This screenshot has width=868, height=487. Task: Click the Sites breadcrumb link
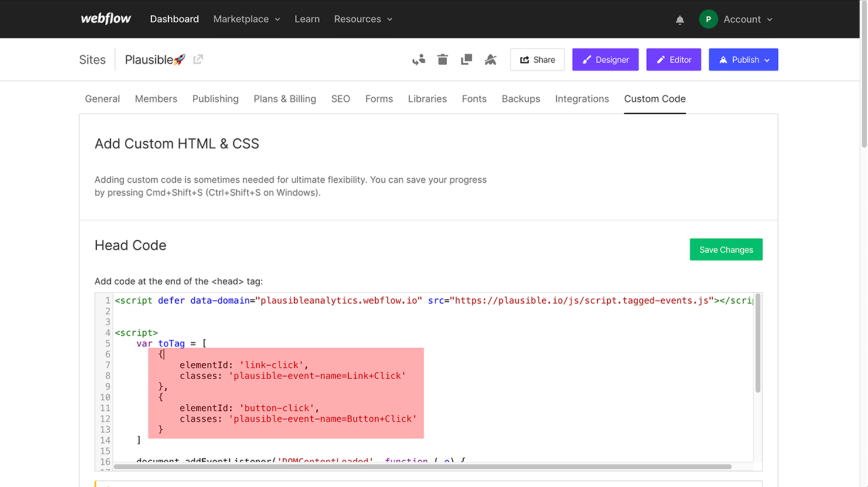click(x=92, y=60)
